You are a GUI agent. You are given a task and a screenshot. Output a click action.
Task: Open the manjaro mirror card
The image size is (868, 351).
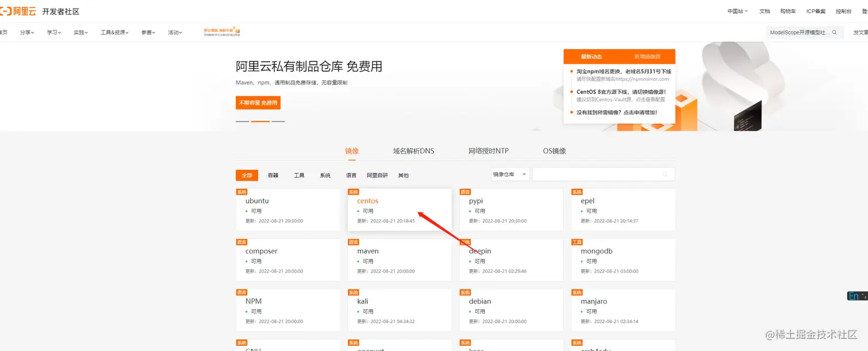(x=623, y=310)
